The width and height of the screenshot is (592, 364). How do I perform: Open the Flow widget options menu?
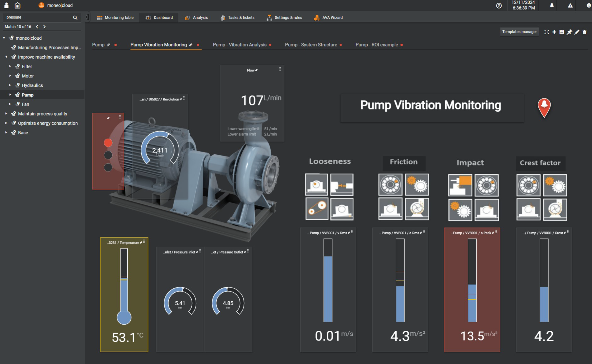[x=280, y=69]
